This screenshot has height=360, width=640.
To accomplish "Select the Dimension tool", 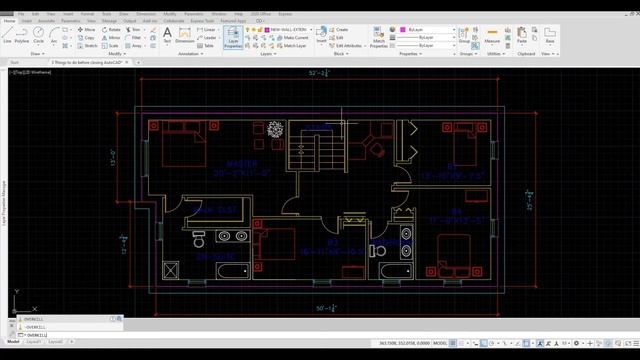I will tap(185, 35).
